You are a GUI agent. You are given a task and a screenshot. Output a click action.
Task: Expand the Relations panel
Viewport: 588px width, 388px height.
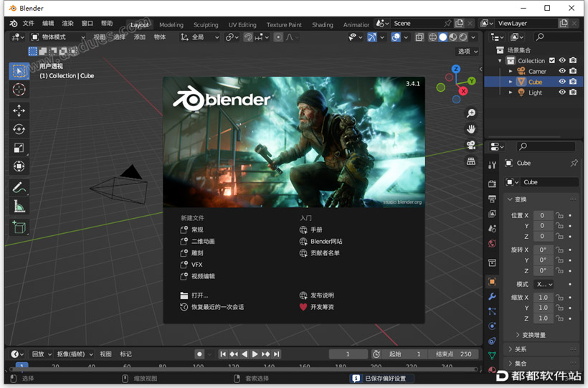(x=517, y=349)
